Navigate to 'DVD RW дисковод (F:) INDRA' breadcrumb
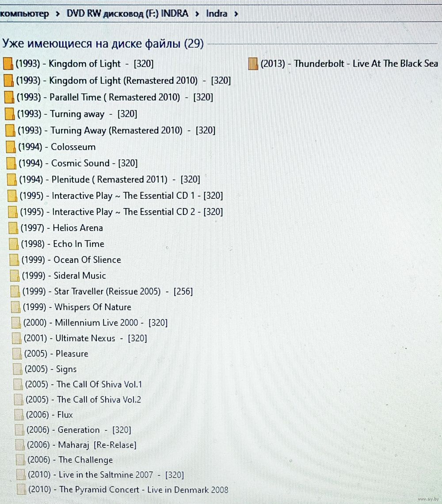 tap(127, 14)
